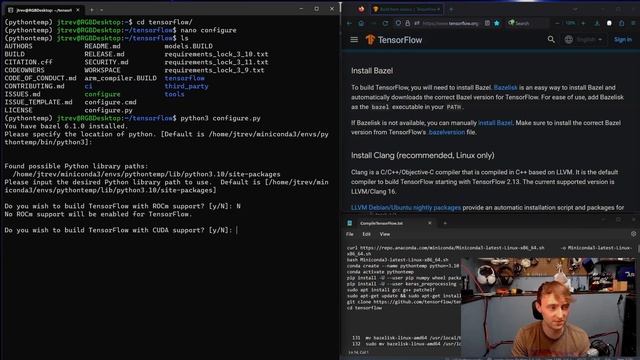Select CompileTensorflow.txt Notepad tab
640x360 pixels.
tap(390, 223)
